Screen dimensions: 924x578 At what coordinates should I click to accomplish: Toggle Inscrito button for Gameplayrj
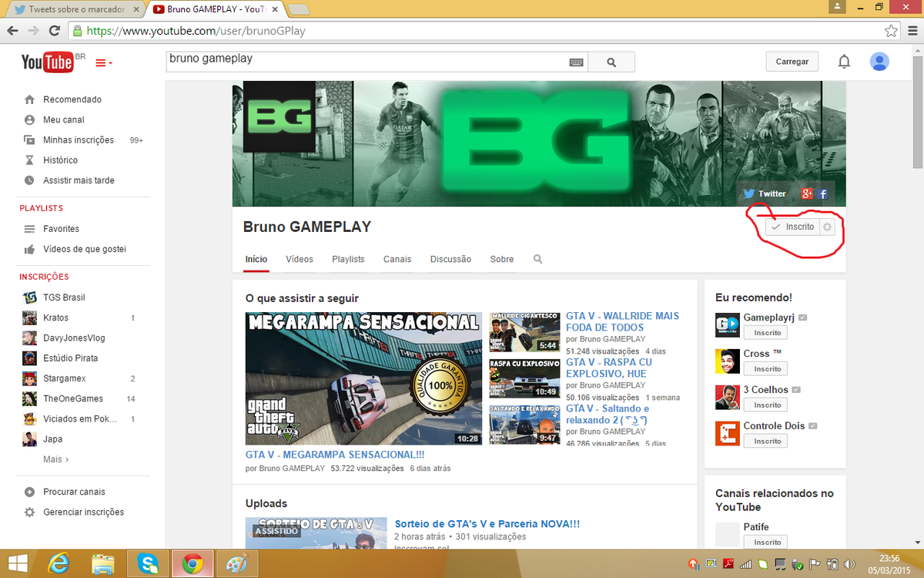tap(767, 333)
